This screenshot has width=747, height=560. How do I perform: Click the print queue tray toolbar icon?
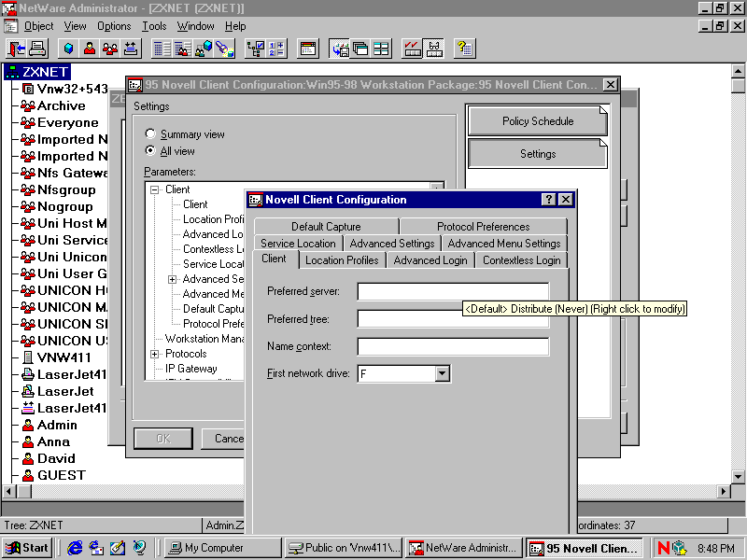click(x=131, y=49)
